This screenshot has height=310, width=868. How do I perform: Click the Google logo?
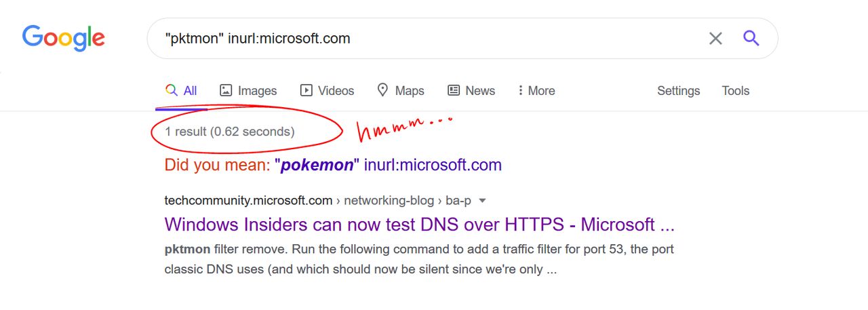tap(64, 38)
